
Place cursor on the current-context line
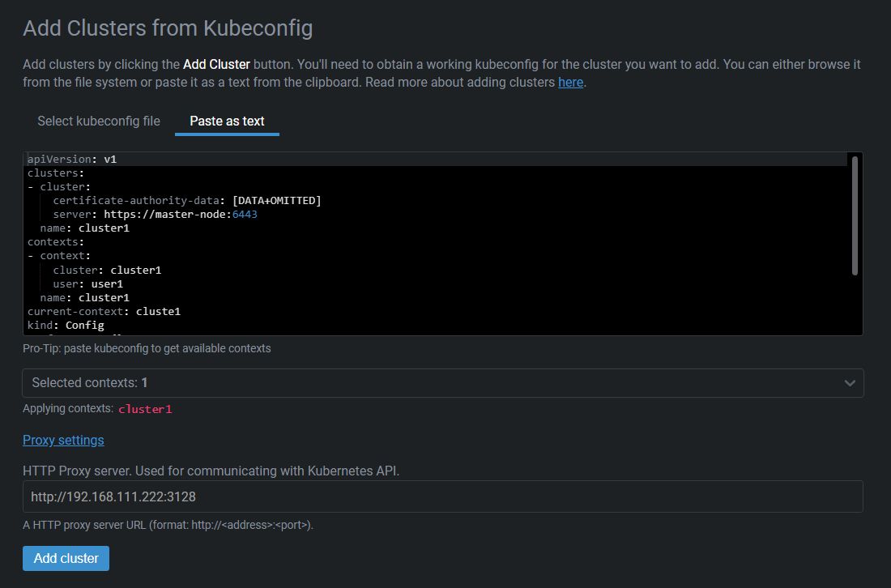click(104, 311)
